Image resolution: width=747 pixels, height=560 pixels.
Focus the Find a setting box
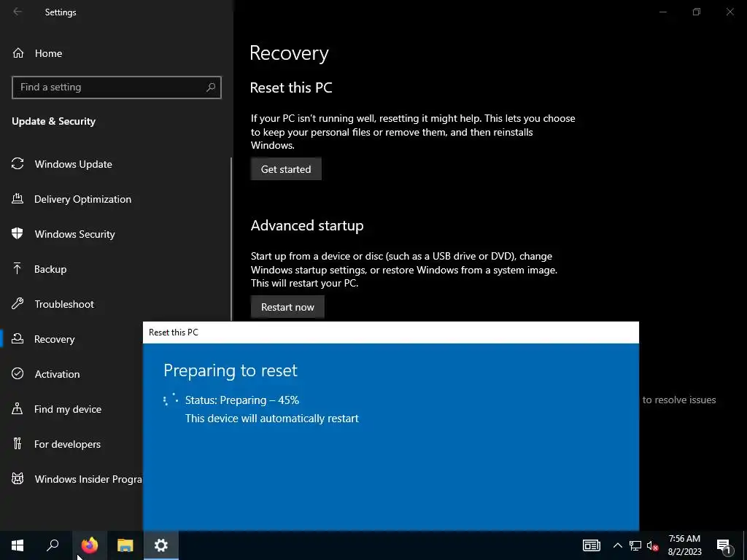click(116, 87)
